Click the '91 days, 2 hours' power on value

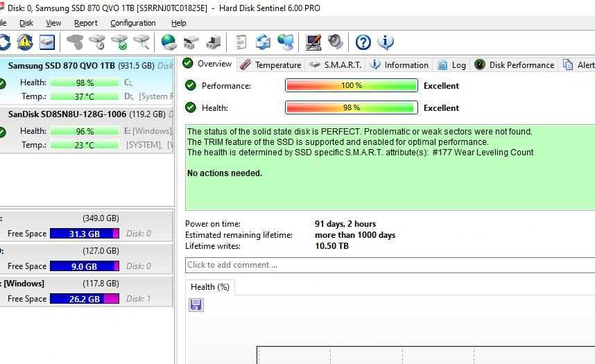[345, 223]
